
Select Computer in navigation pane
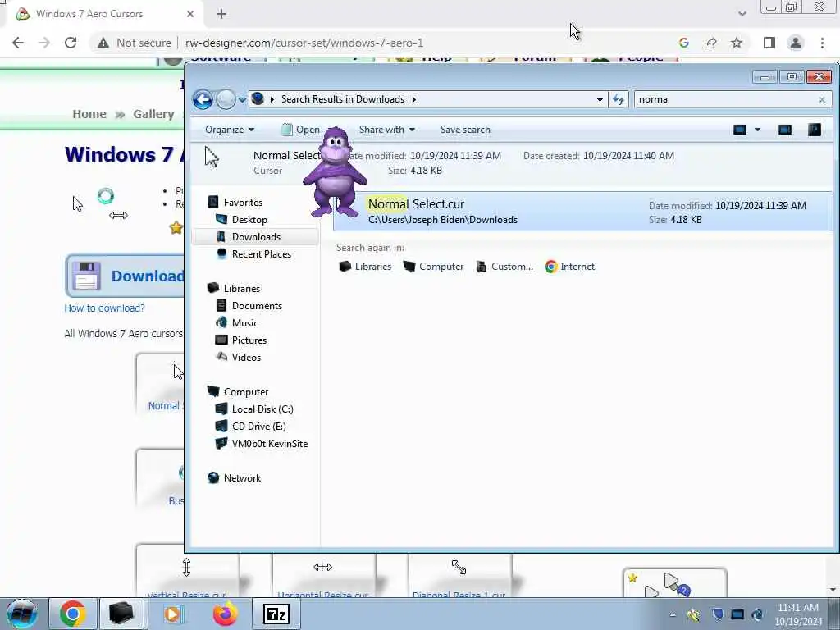(246, 391)
